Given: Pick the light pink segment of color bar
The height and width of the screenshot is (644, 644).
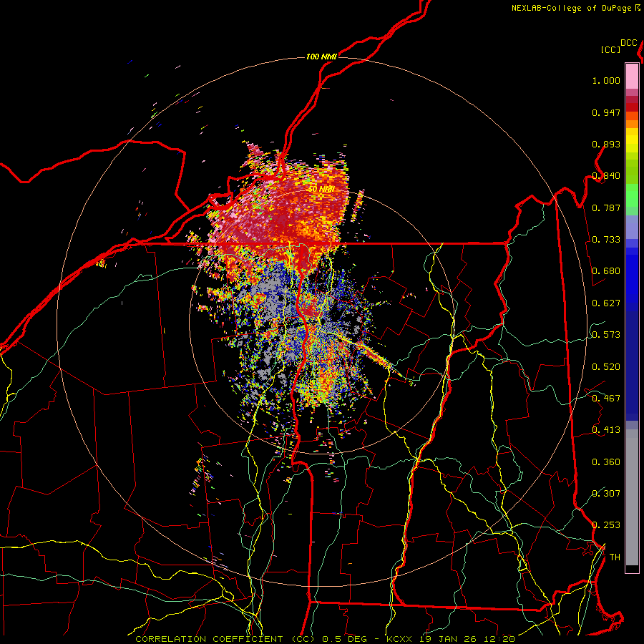Looking at the screenshot, I should [632, 76].
